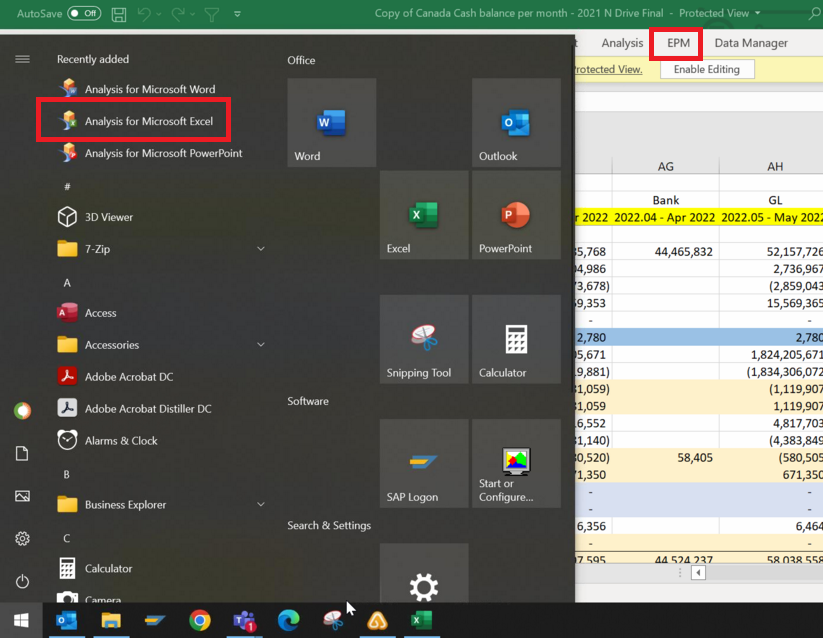Click the Redo arrow icon
Image resolution: width=823 pixels, height=638 pixels.
pyautogui.click(x=177, y=14)
